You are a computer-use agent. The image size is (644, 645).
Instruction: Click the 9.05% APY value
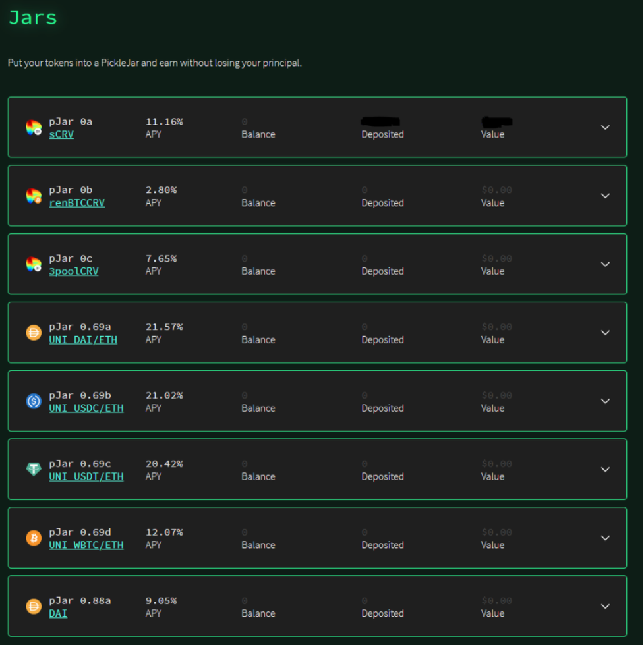161,601
